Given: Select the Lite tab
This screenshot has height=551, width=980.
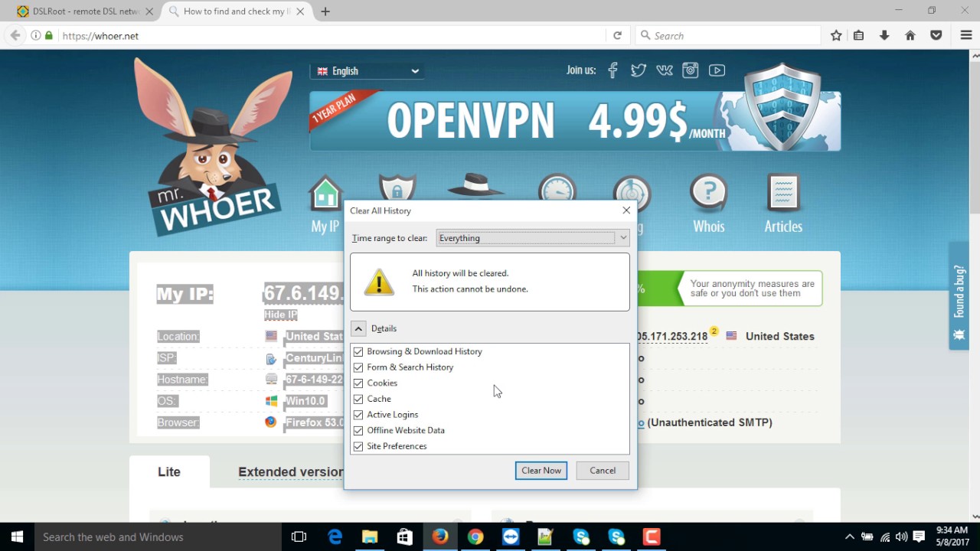Looking at the screenshot, I should [x=169, y=471].
